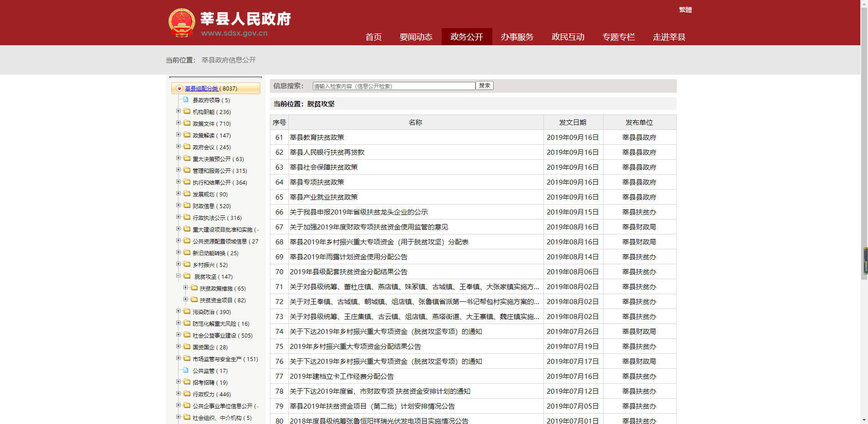
Task: Collapse the 脱贫攻坚 tree node
Action: point(178,276)
